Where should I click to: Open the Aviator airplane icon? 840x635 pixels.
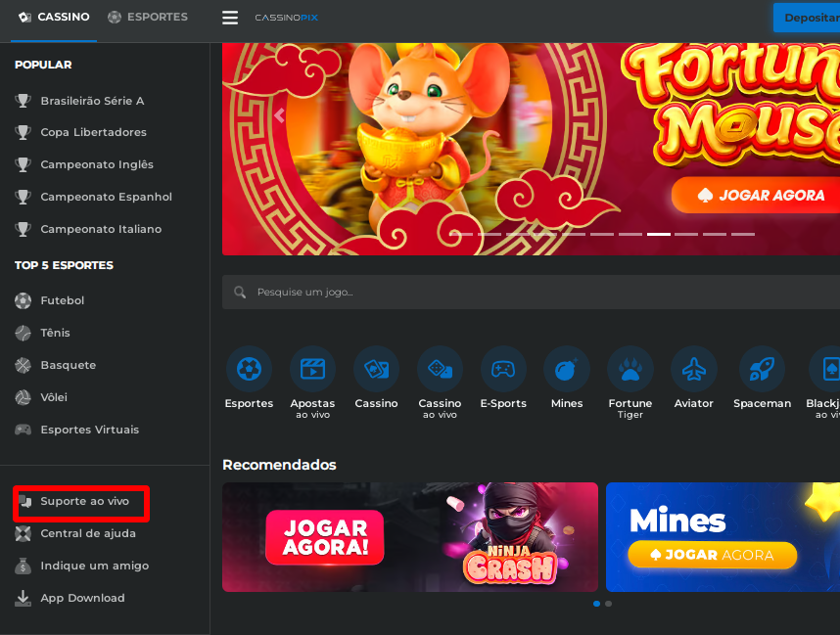tap(693, 369)
